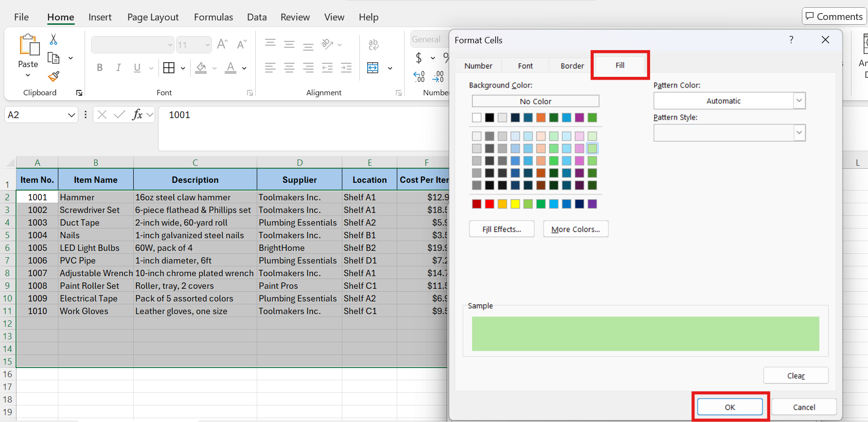Click the Merge and Center icon
This screenshot has width=868, height=422.
(x=373, y=68)
